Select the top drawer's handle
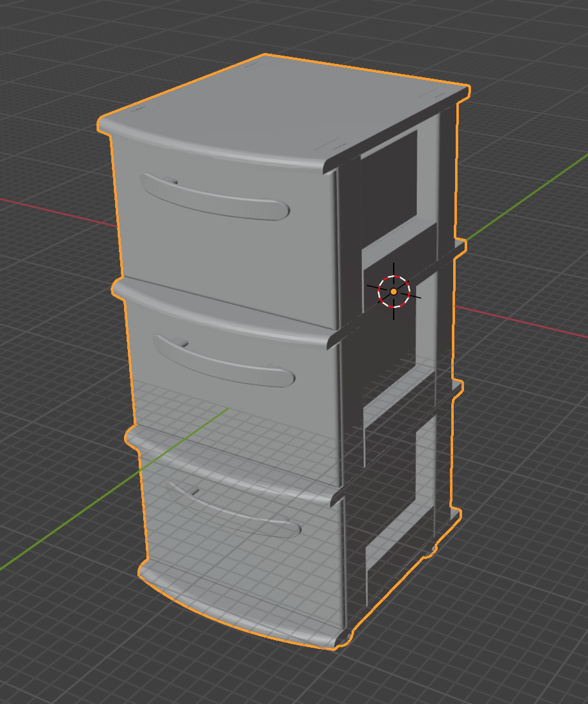Viewport: 588px width, 704px height. click(x=215, y=197)
